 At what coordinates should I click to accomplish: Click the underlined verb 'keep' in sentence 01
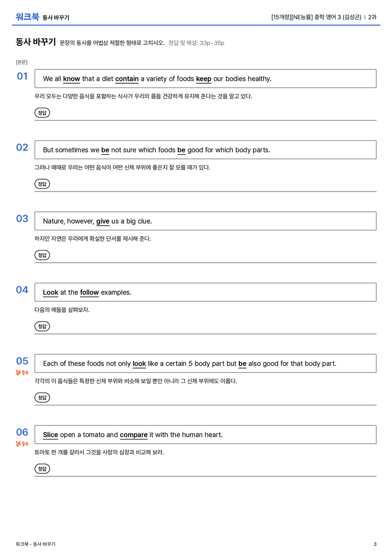point(204,79)
